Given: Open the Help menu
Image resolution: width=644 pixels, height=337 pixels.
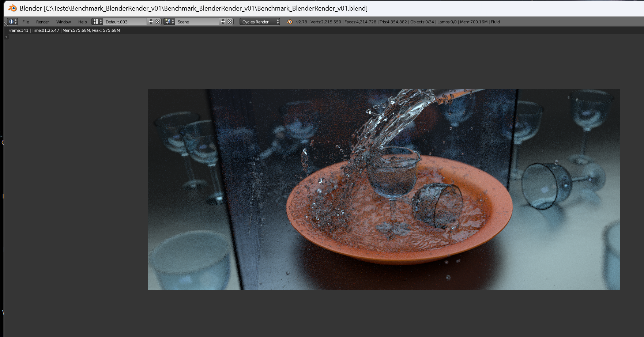Looking at the screenshot, I should pyautogui.click(x=82, y=22).
